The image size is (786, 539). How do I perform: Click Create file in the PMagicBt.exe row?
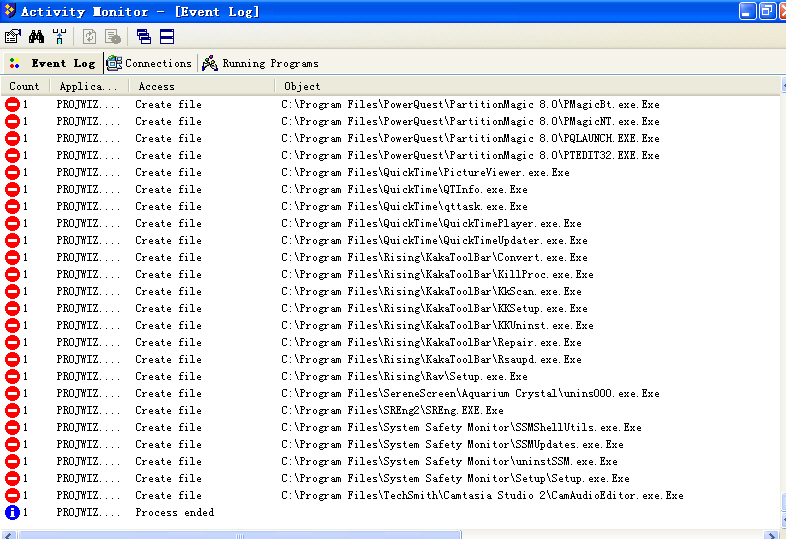168,104
